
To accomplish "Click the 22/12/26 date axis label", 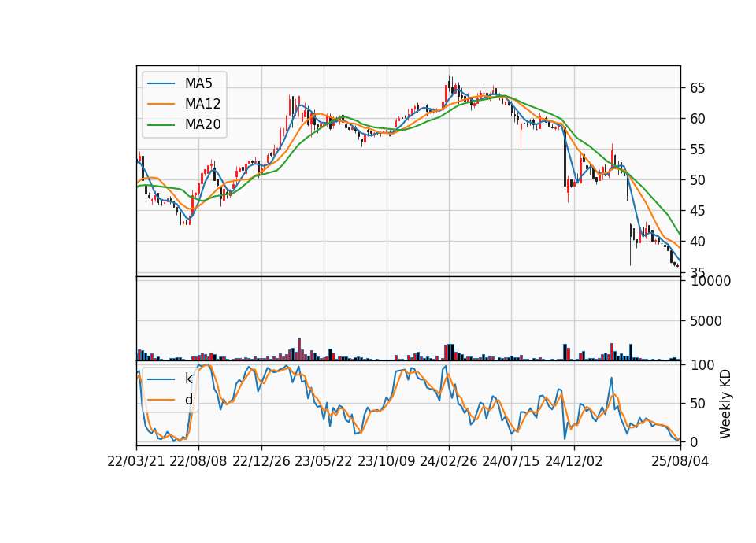I will pyautogui.click(x=261, y=461).
